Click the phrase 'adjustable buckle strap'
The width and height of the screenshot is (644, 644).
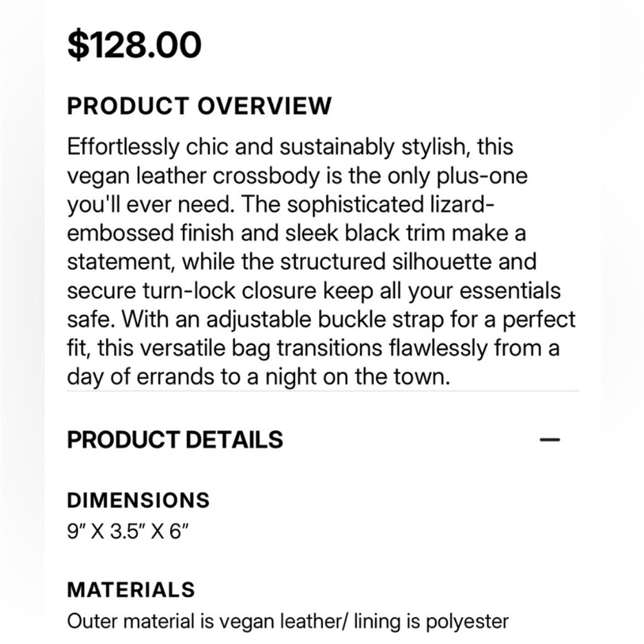click(x=325, y=320)
